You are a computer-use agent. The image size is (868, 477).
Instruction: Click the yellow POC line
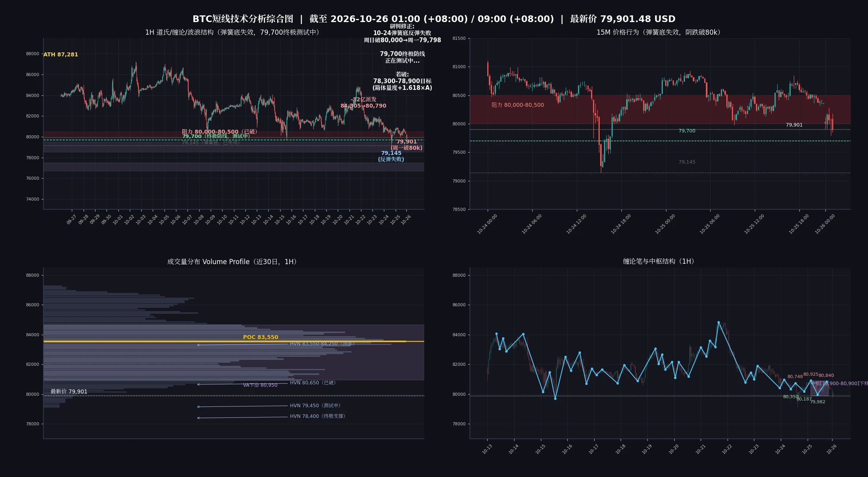pyautogui.click(x=234, y=341)
